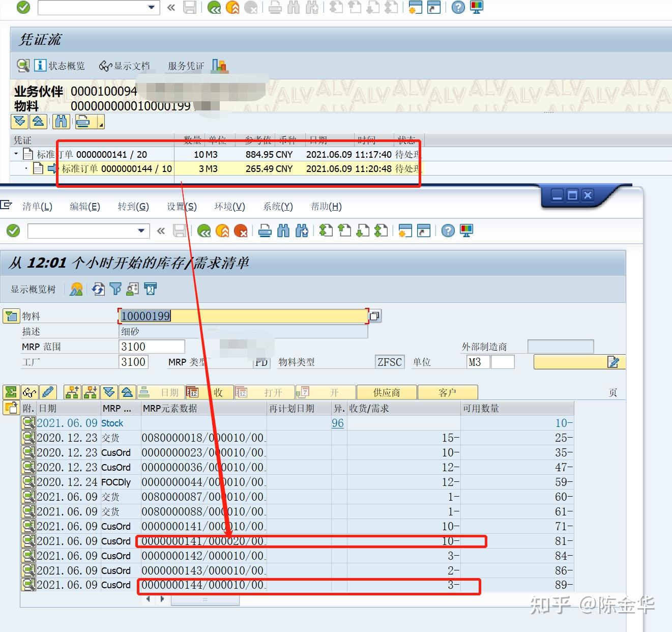The width and height of the screenshot is (672, 632).
Task: Click collapse command field chevron in lower window
Action: point(161,231)
